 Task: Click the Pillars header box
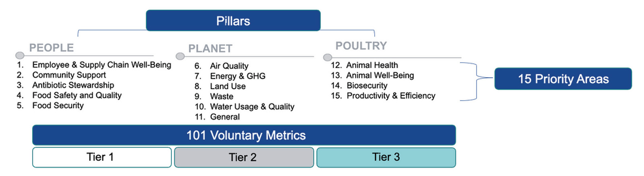point(233,20)
